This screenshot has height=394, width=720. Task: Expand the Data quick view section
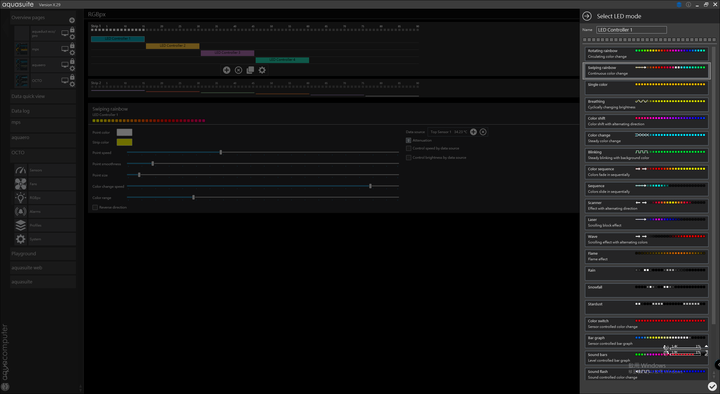click(x=43, y=96)
